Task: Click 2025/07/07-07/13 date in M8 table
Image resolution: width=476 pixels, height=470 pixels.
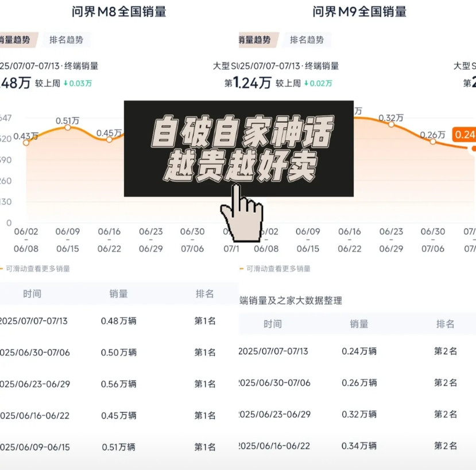Action: (34, 321)
